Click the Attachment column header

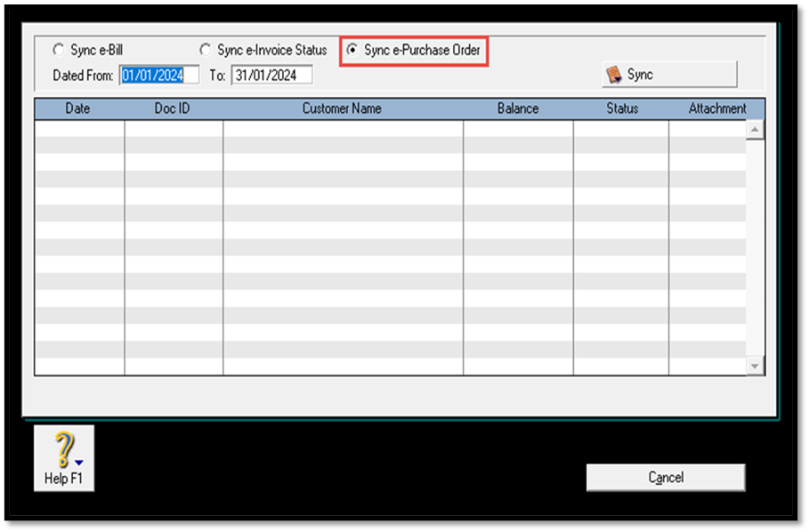[x=716, y=109]
